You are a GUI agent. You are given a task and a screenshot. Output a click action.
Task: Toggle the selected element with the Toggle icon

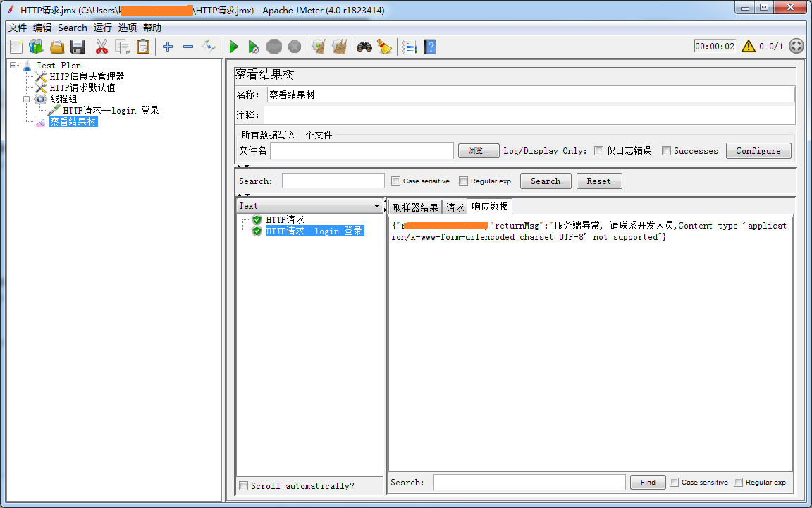coord(209,47)
